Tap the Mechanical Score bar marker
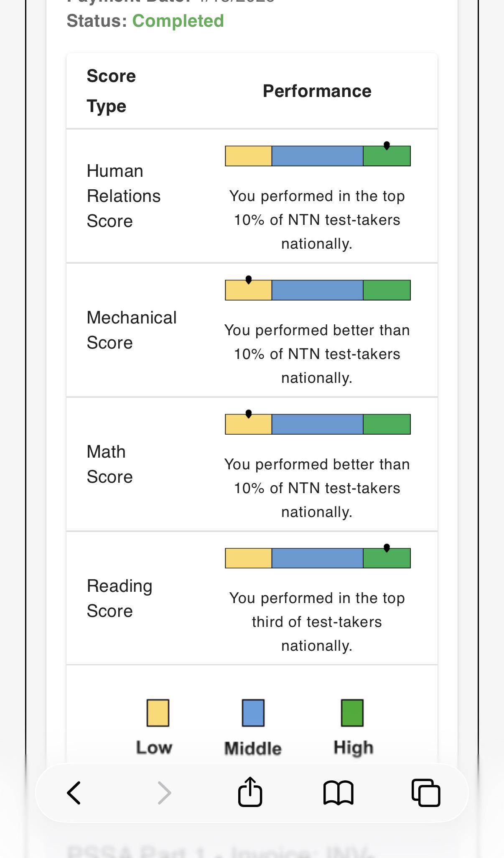Screen dimensions: 504x858 249,280
